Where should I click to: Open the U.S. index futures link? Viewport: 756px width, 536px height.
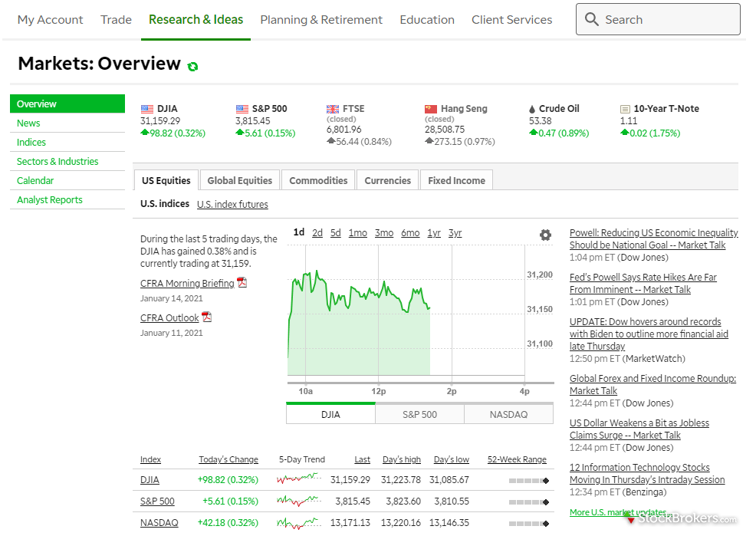tap(232, 205)
